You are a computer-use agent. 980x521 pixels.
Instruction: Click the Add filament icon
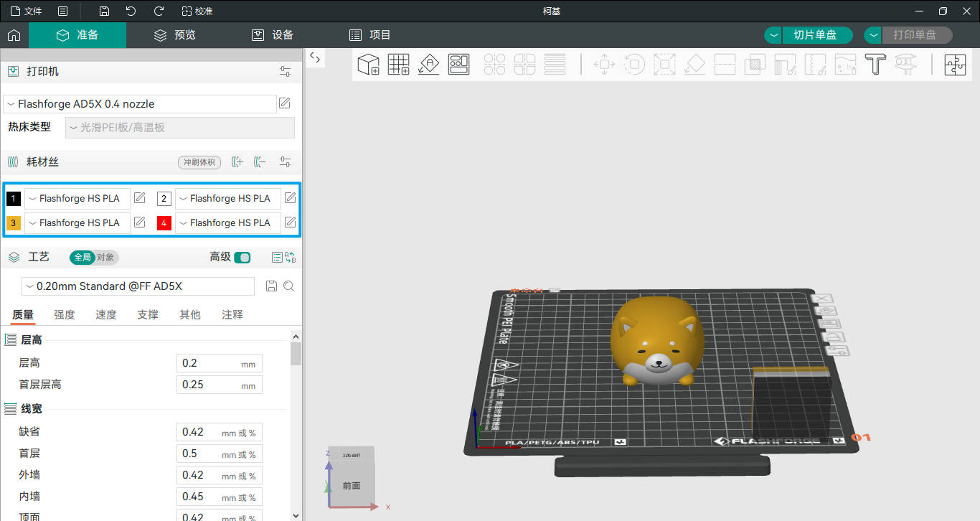pos(237,162)
